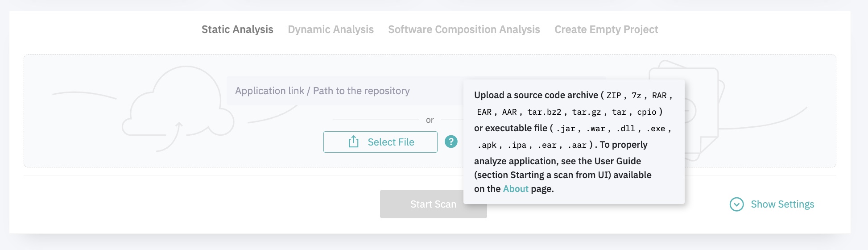Select the Software Composition Analysis tab
Image resolution: width=868 pixels, height=250 pixels.
click(x=464, y=29)
